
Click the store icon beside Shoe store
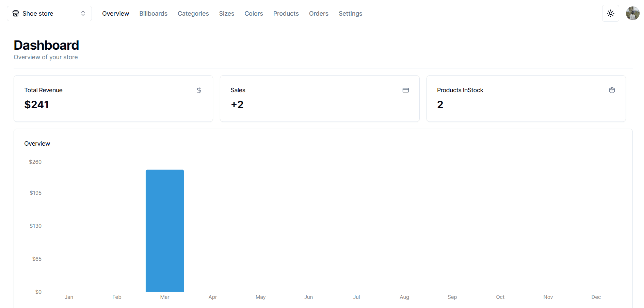coord(16,13)
